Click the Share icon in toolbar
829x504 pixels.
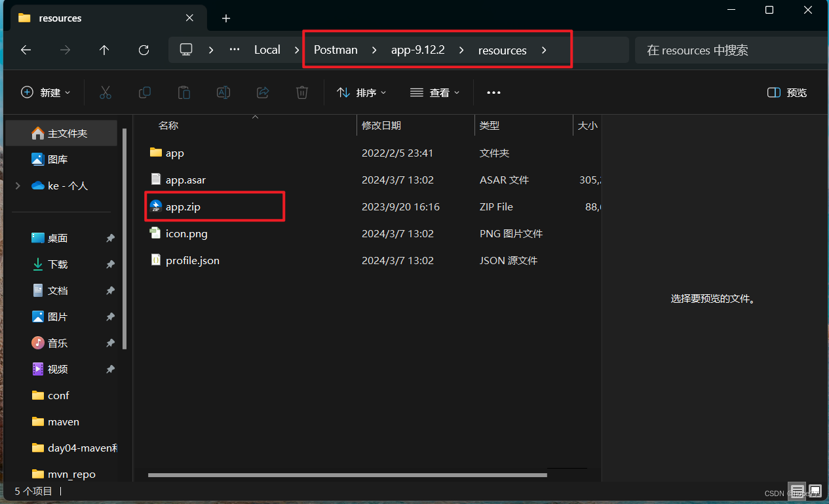point(263,92)
